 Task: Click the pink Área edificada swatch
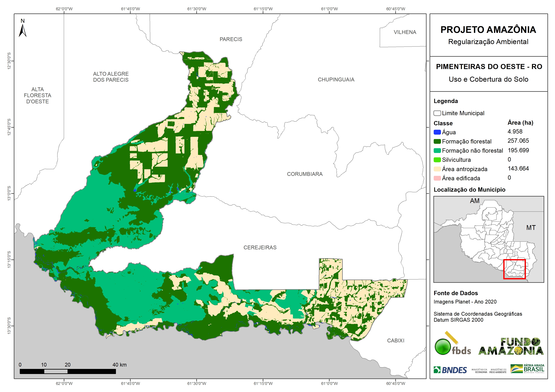(437, 178)
